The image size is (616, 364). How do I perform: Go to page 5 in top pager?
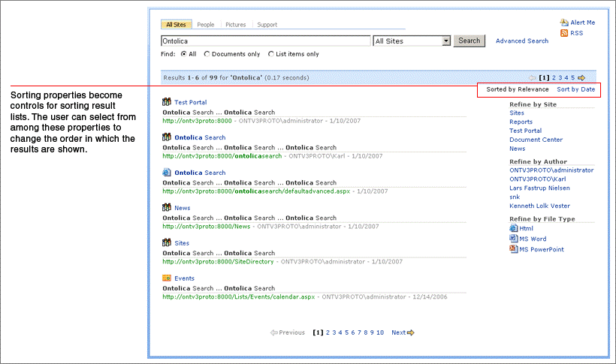coord(572,78)
